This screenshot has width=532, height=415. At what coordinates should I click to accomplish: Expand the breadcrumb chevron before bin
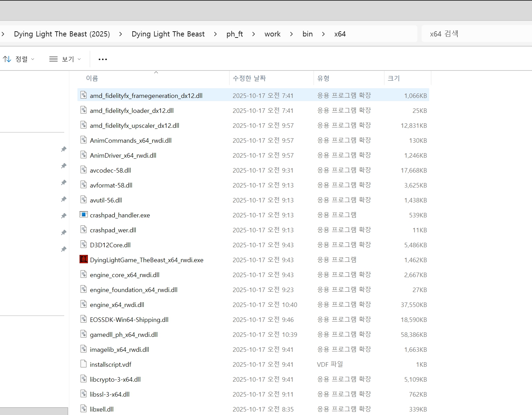click(x=291, y=34)
